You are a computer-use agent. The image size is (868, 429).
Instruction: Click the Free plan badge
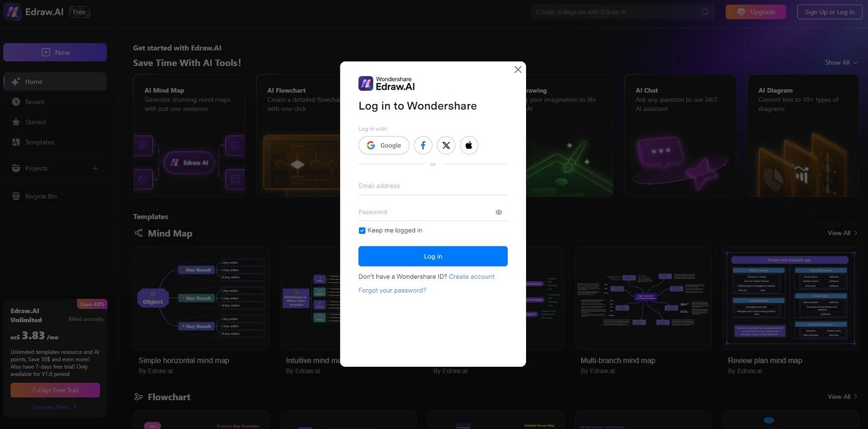(80, 12)
